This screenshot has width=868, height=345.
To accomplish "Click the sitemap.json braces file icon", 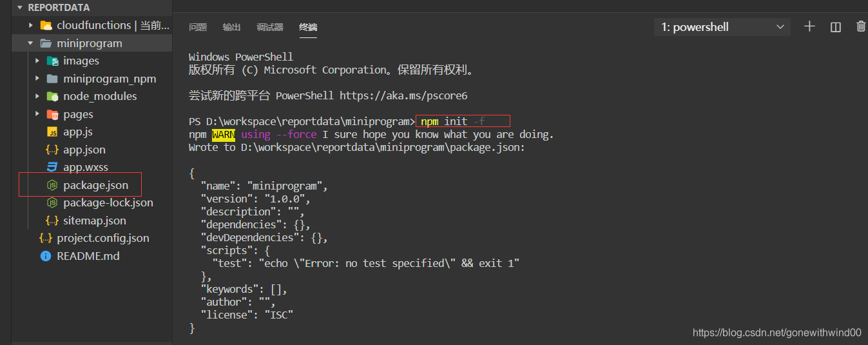I will (x=52, y=221).
